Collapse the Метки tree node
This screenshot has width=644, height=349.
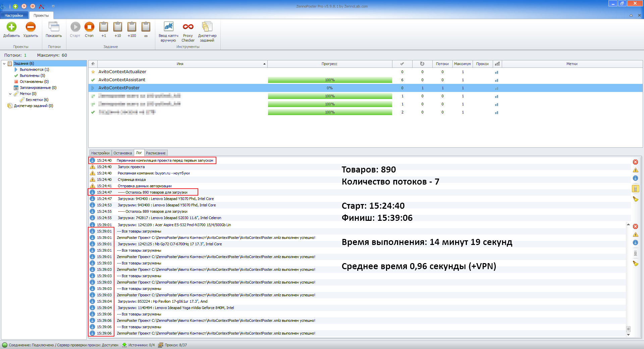pyautogui.click(x=10, y=94)
